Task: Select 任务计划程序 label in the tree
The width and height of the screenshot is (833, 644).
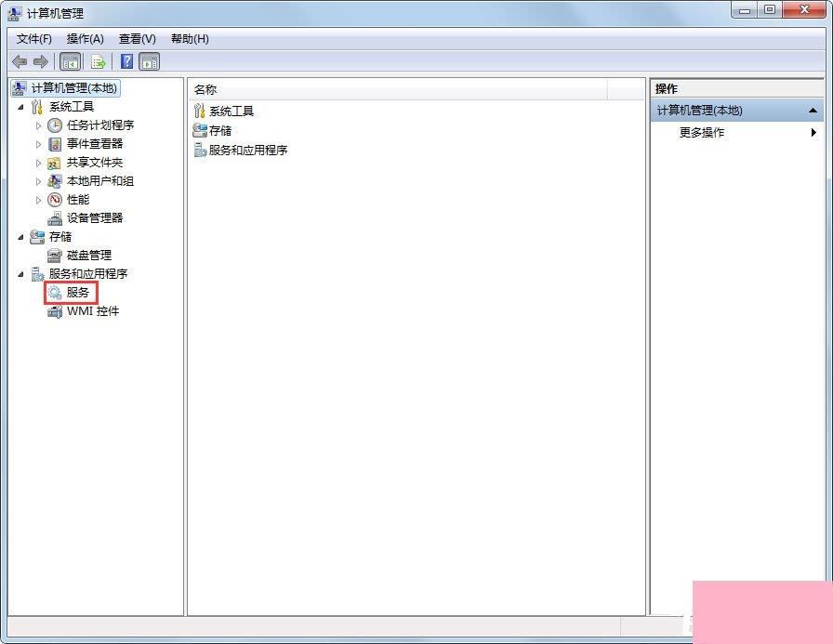Action: [100, 125]
